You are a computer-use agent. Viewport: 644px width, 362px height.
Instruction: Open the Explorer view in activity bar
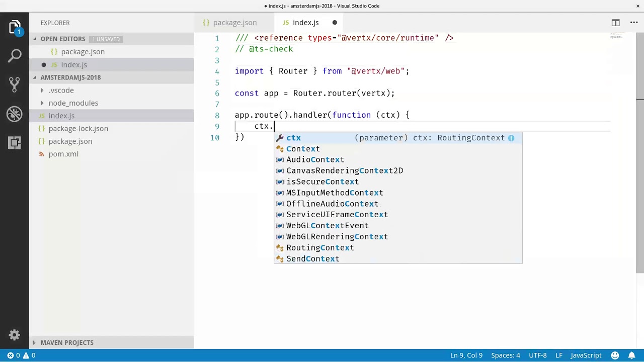(15, 27)
